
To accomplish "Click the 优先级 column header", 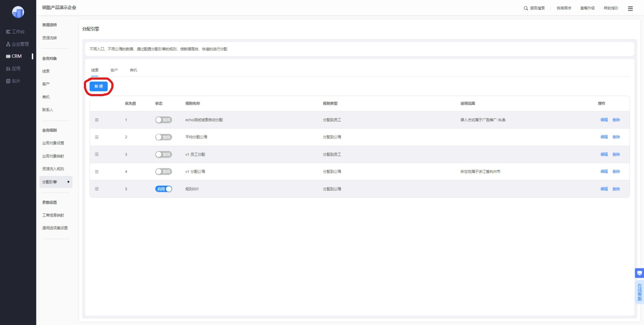I will click(x=130, y=103).
